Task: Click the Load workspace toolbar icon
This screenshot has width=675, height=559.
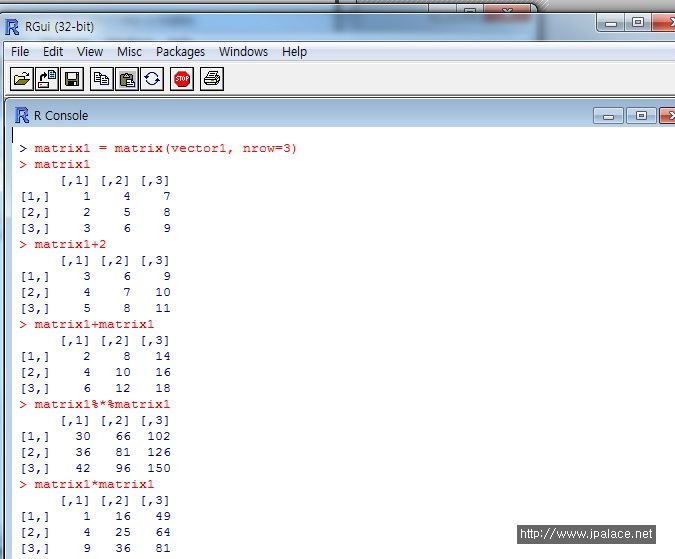Action: [x=46, y=79]
